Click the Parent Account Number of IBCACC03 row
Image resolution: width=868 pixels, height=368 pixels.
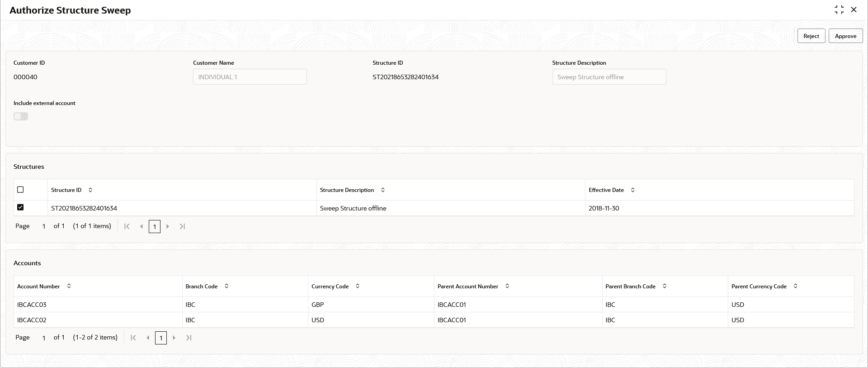(x=518, y=305)
